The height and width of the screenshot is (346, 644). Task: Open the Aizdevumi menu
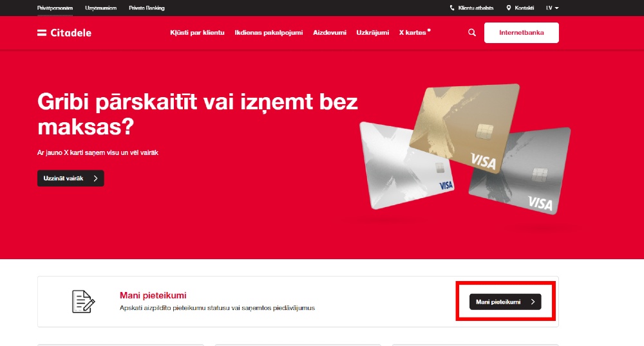(x=329, y=32)
